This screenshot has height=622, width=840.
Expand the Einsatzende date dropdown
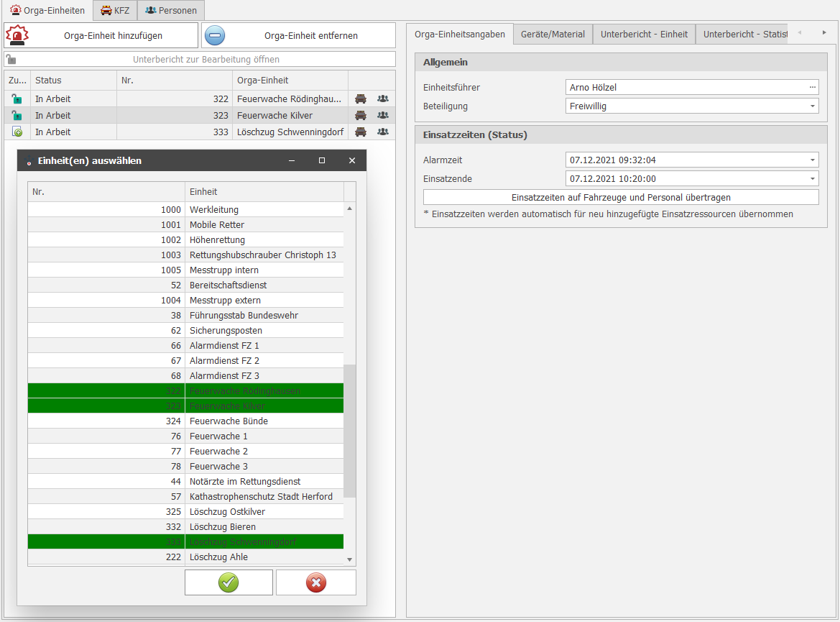click(813, 179)
